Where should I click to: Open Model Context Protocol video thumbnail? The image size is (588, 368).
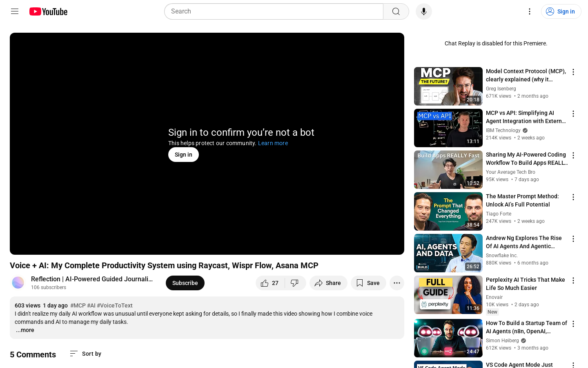click(448, 86)
